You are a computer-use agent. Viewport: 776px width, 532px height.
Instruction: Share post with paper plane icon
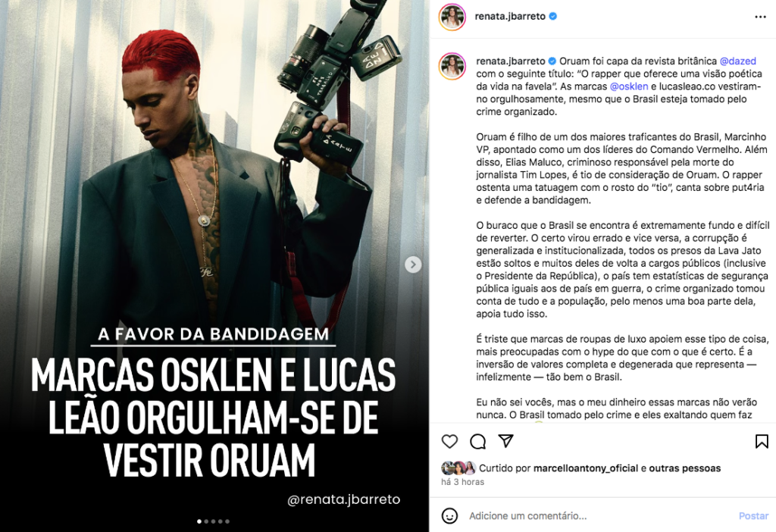(x=505, y=440)
